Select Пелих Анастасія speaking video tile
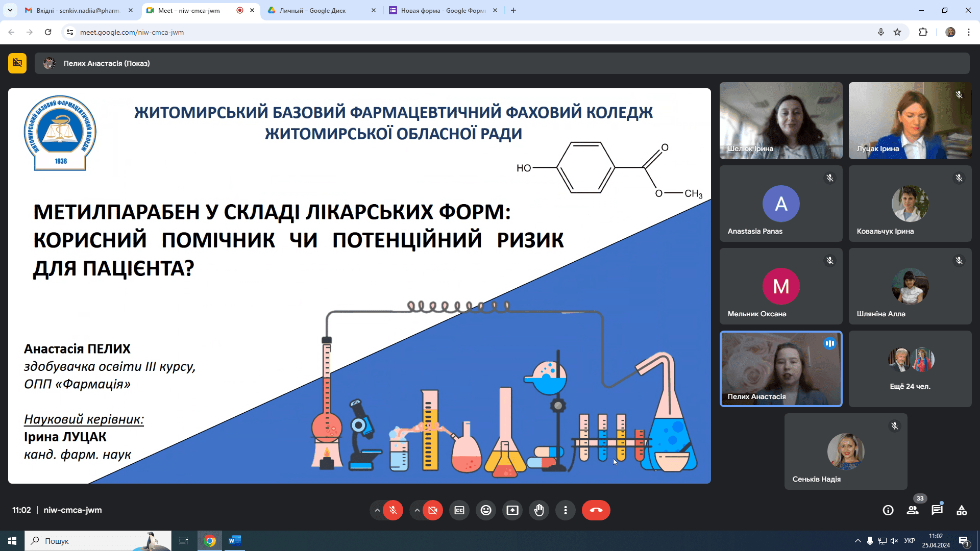This screenshot has height=551, width=980. pos(781,369)
